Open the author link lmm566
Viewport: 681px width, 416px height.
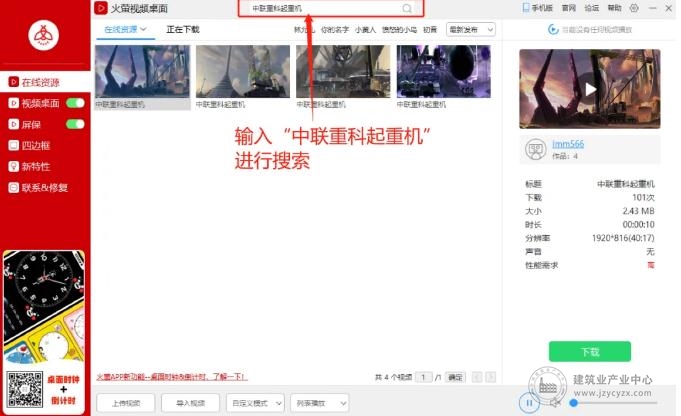click(x=568, y=144)
